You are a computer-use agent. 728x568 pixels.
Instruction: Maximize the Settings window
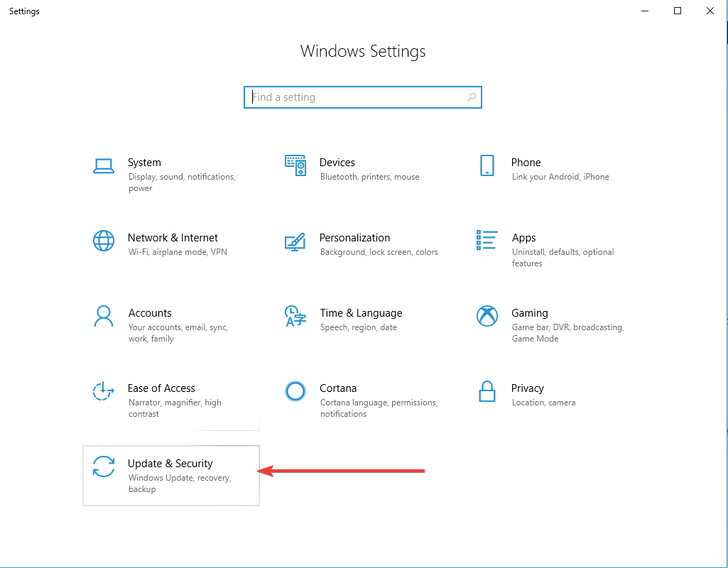(678, 11)
